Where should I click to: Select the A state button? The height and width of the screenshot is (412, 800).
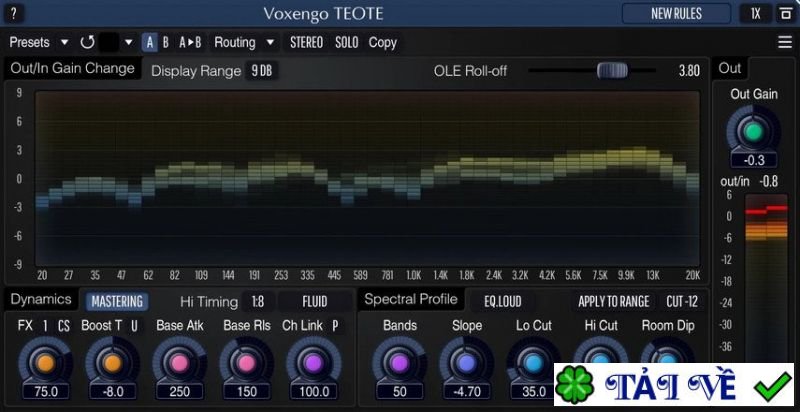(149, 42)
